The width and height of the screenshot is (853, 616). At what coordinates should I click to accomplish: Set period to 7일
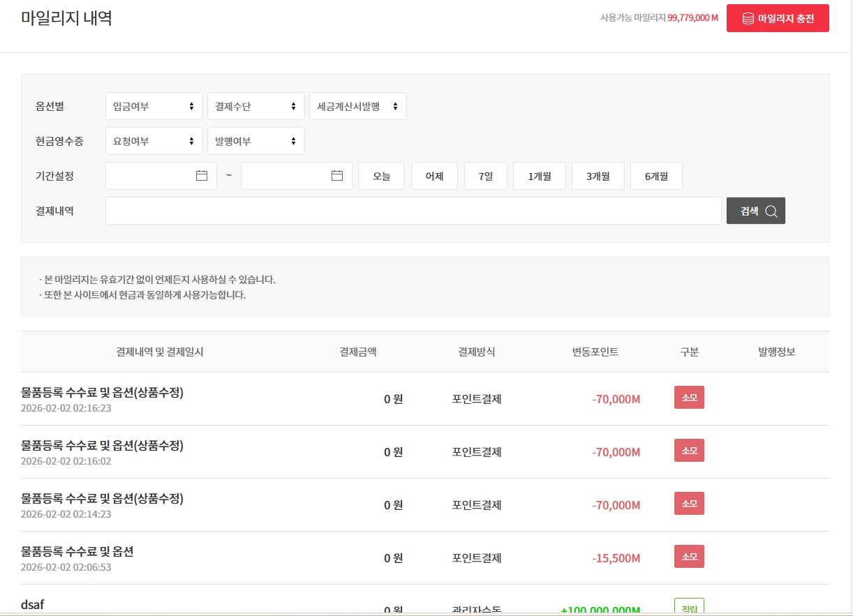pyautogui.click(x=485, y=176)
